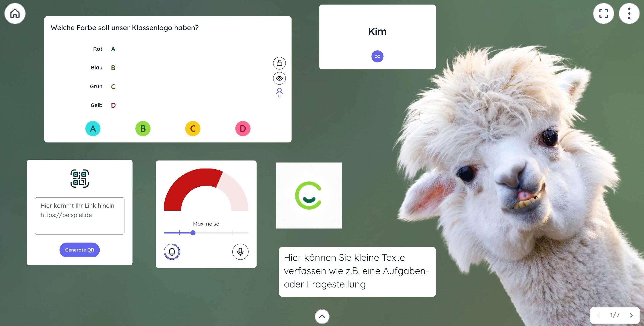Open the three-dot menu top right
Screen dimensions: 644x326
[630, 13]
